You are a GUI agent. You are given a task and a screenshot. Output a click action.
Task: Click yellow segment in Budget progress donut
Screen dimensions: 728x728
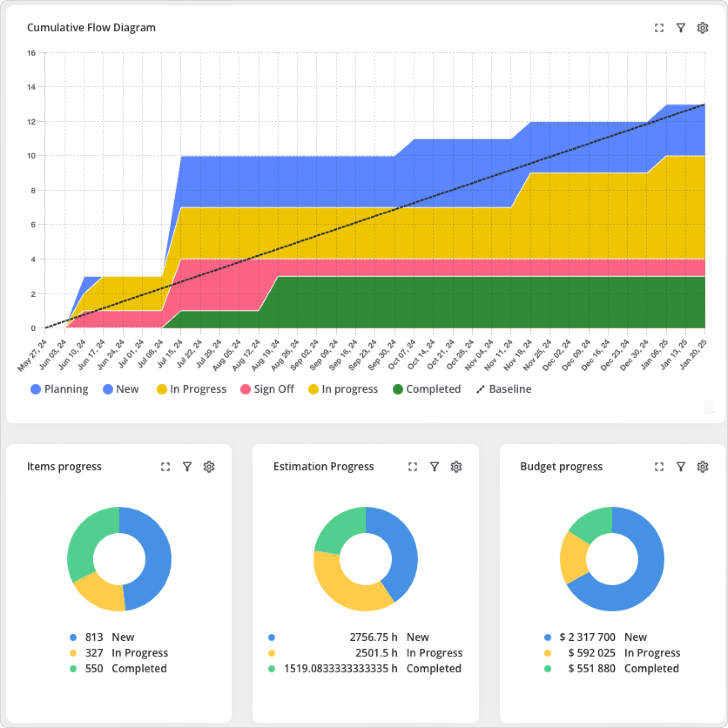573,557
